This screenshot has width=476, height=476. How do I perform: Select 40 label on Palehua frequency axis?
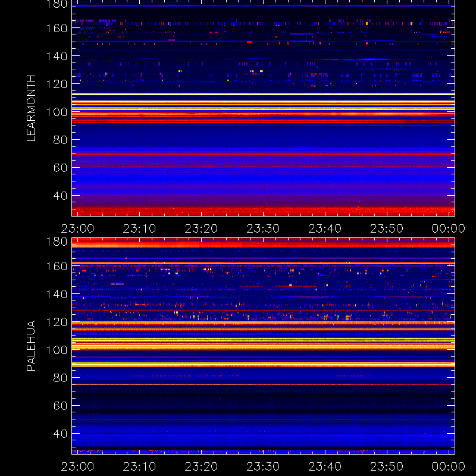[60, 434]
